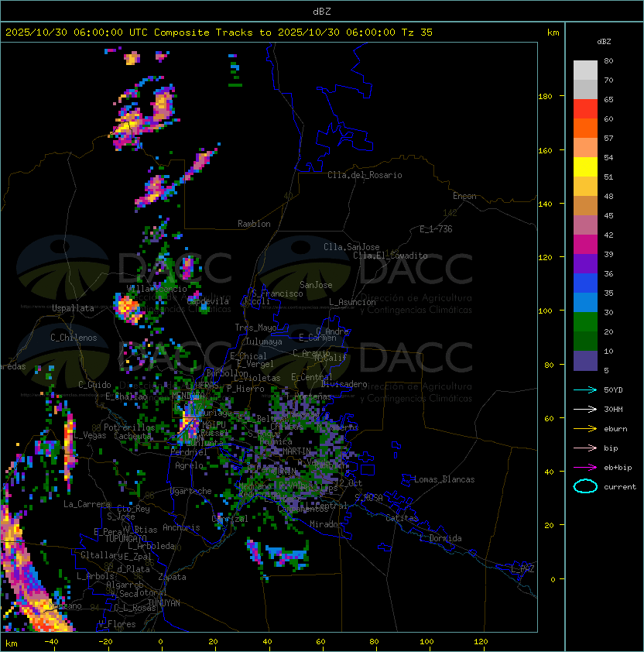
Task: Click the SanJose label near S_Francisco
Action: coord(316,285)
